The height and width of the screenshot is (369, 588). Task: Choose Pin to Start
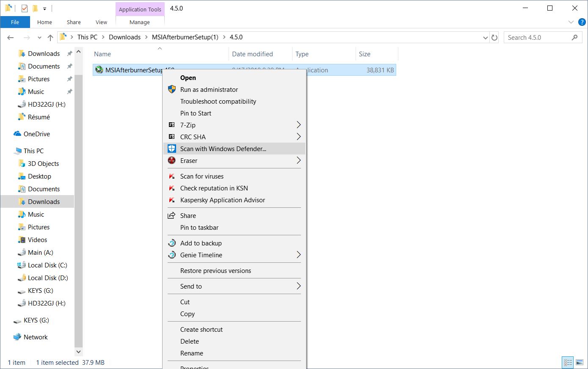[196, 113]
